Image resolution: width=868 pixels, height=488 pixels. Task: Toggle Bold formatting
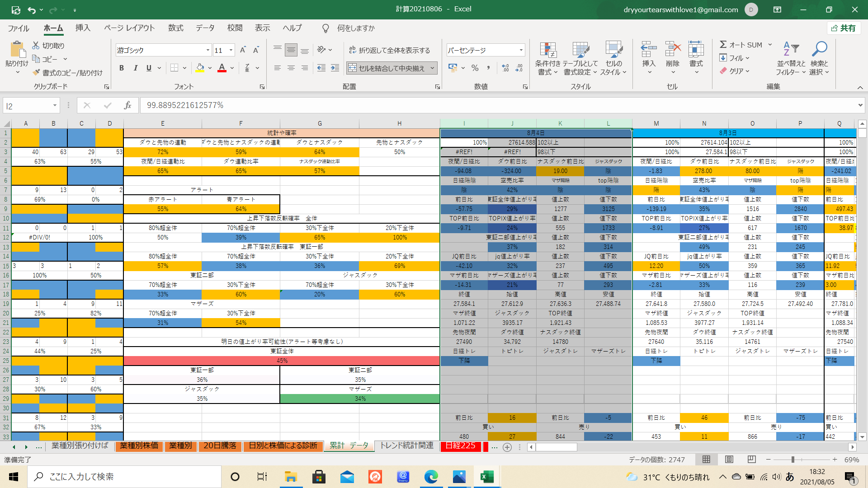coord(121,68)
